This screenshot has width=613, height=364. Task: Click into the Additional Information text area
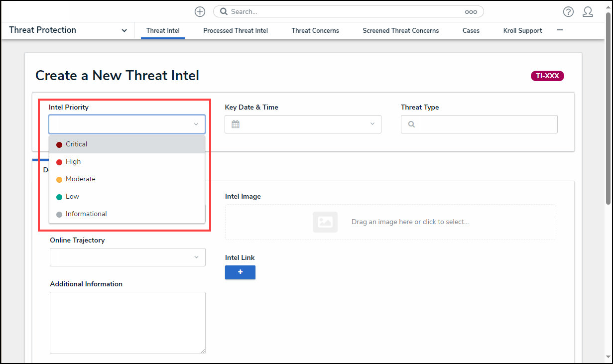pos(127,323)
